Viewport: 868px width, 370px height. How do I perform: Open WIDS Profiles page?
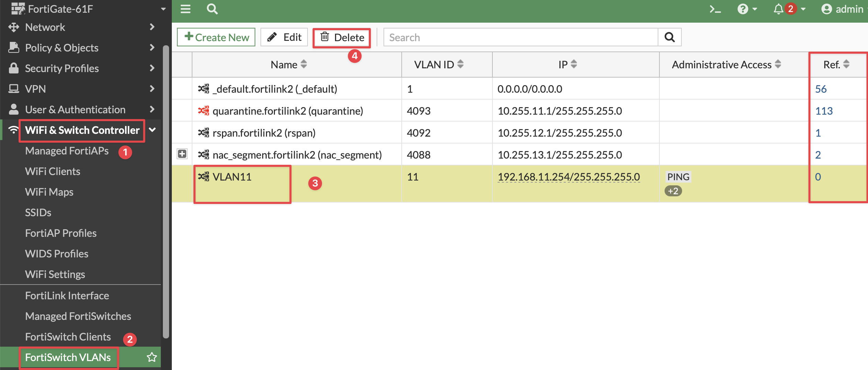click(57, 254)
